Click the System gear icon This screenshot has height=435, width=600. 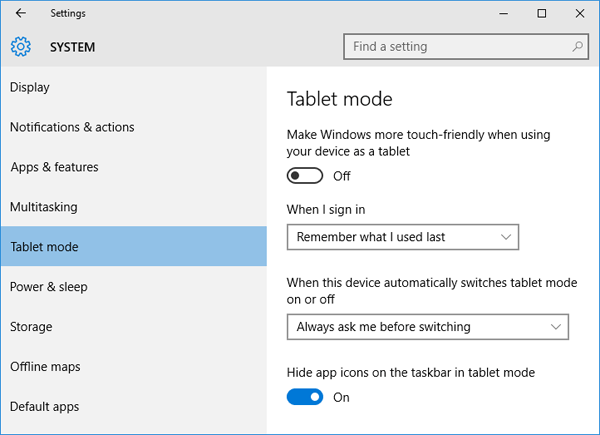coord(21,47)
